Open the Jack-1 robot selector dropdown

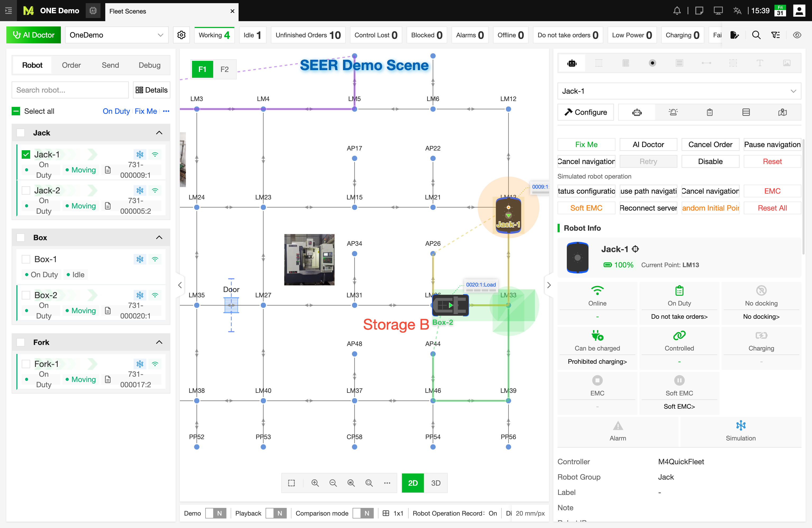tap(679, 91)
